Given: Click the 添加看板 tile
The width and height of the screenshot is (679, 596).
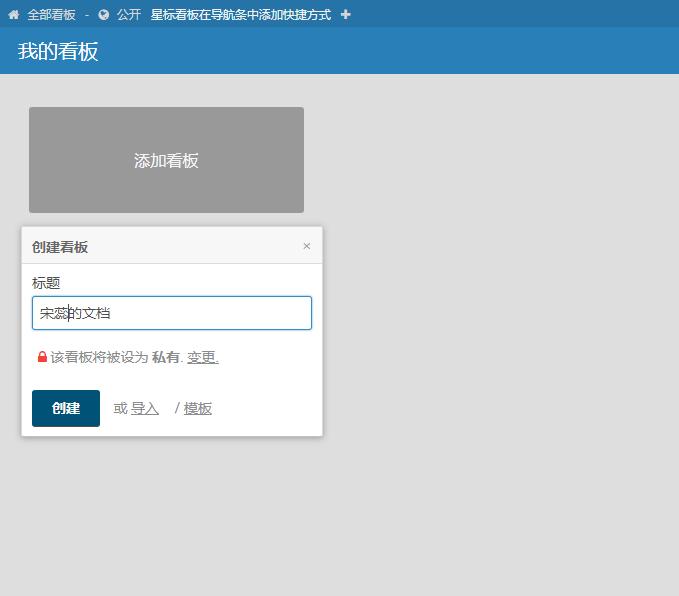Looking at the screenshot, I should (x=166, y=160).
